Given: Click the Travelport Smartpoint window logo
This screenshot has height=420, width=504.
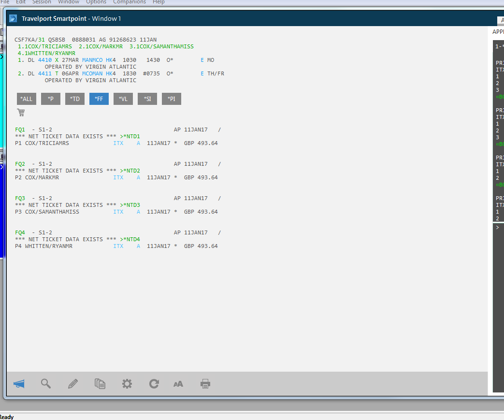Looking at the screenshot, I should point(13,19).
